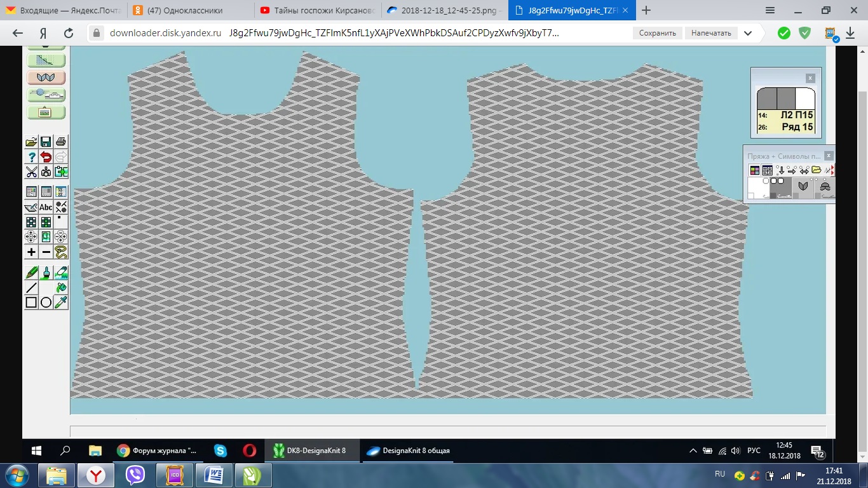Open the Graphics Studio section button

coord(46,112)
